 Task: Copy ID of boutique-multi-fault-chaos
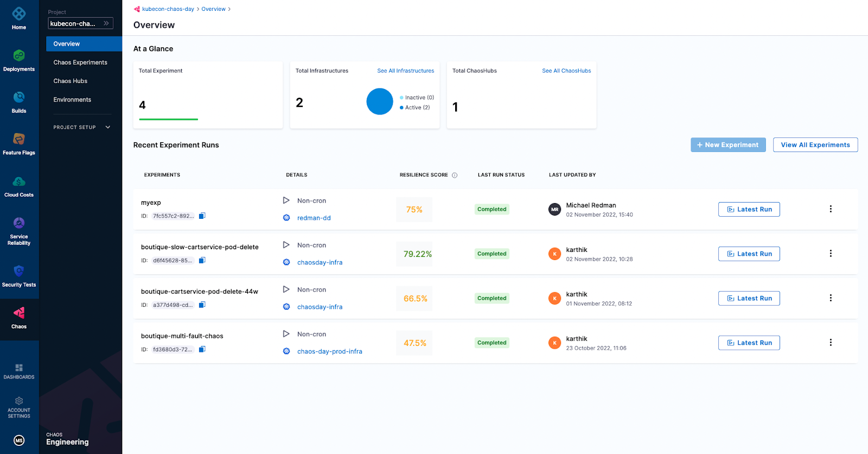click(x=202, y=349)
